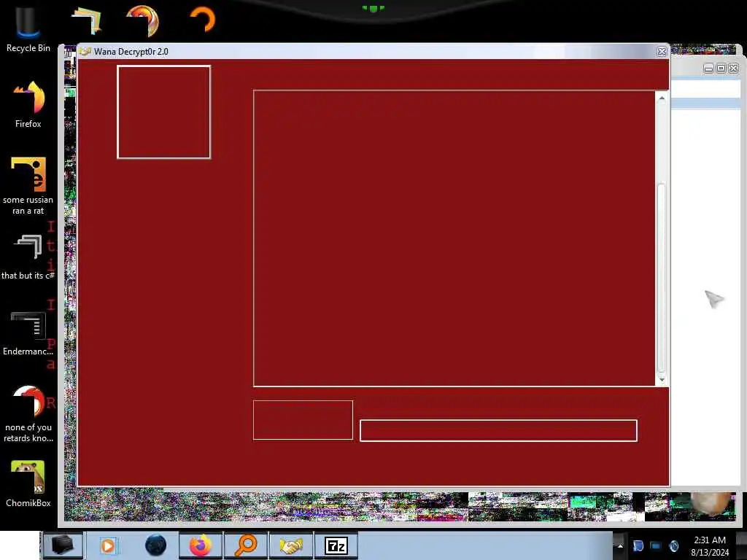Click inside the large red message pane
This screenshot has height=560, width=747.
coord(454,238)
